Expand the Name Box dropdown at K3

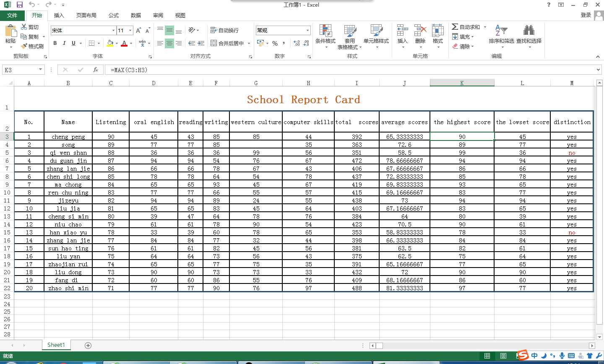click(41, 70)
